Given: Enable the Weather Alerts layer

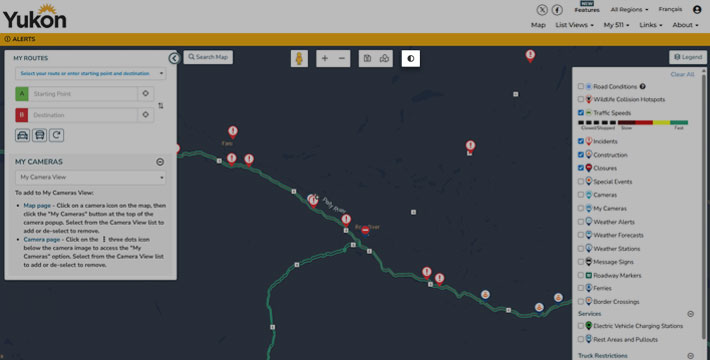Looking at the screenshot, I should (x=580, y=221).
